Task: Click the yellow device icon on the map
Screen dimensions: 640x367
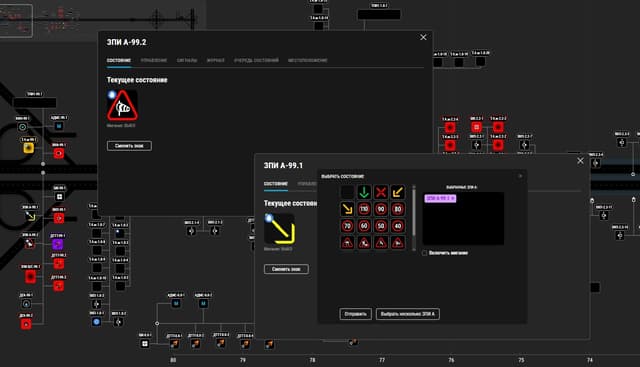Action: pos(28,148)
